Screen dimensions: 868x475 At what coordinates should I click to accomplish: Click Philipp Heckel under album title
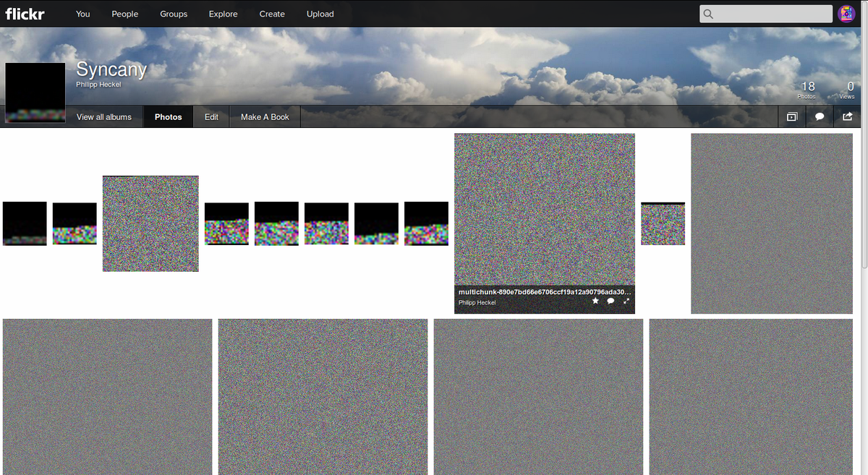pyautogui.click(x=98, y=85)
